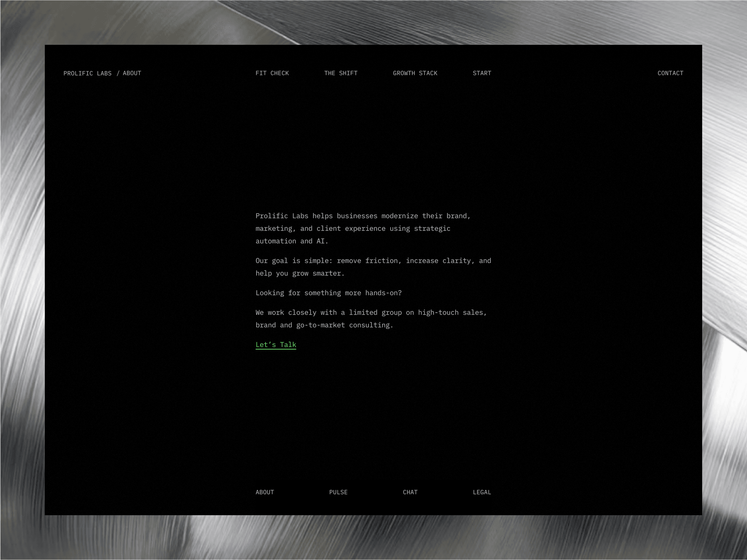Visit the Pulse footer link
747x560 pixels.
[338, 492]
